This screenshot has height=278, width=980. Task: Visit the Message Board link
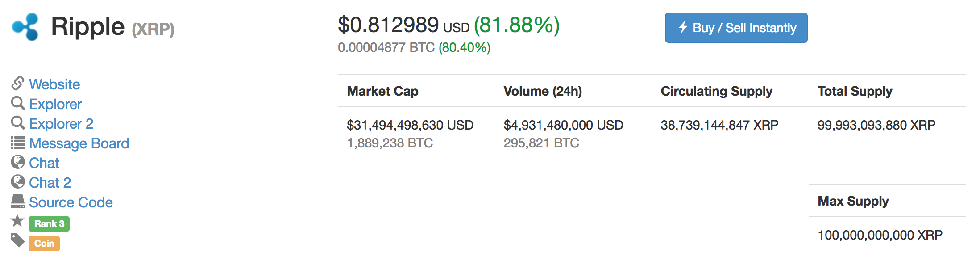[x=79, y=143]
